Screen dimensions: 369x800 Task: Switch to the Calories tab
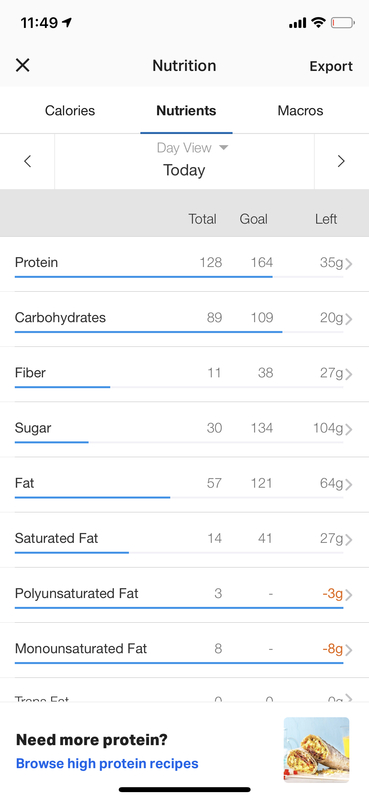coord(70,111)
